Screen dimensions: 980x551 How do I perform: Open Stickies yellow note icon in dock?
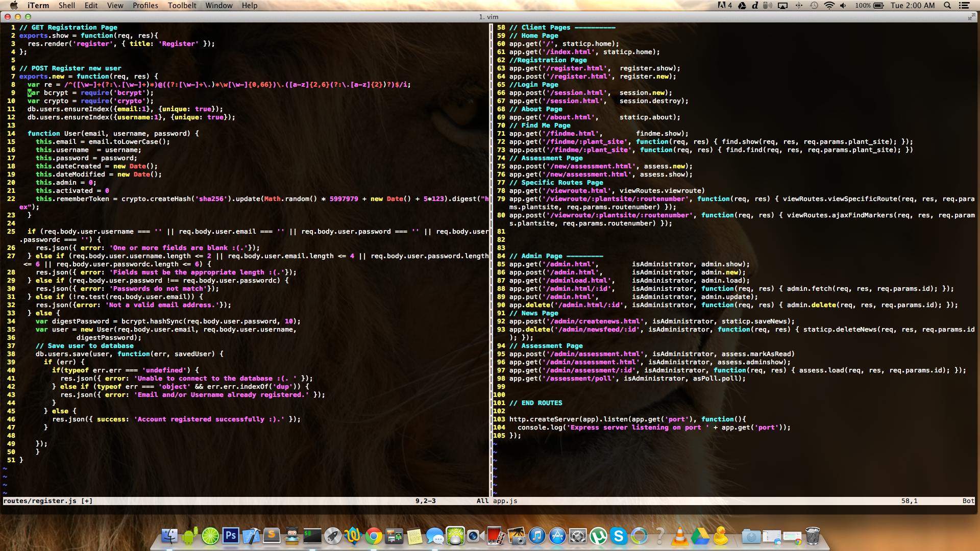pos(414,536)
